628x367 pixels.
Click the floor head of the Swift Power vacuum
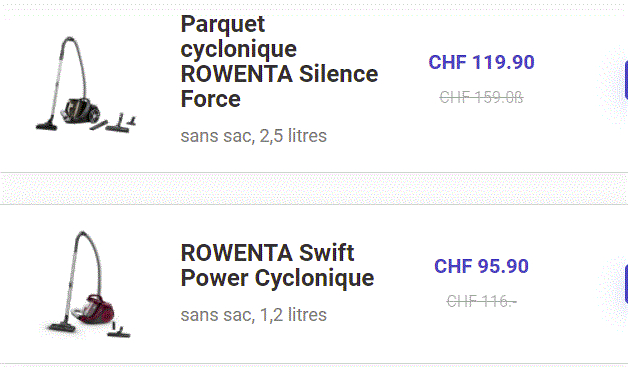[x=61, y=327]
